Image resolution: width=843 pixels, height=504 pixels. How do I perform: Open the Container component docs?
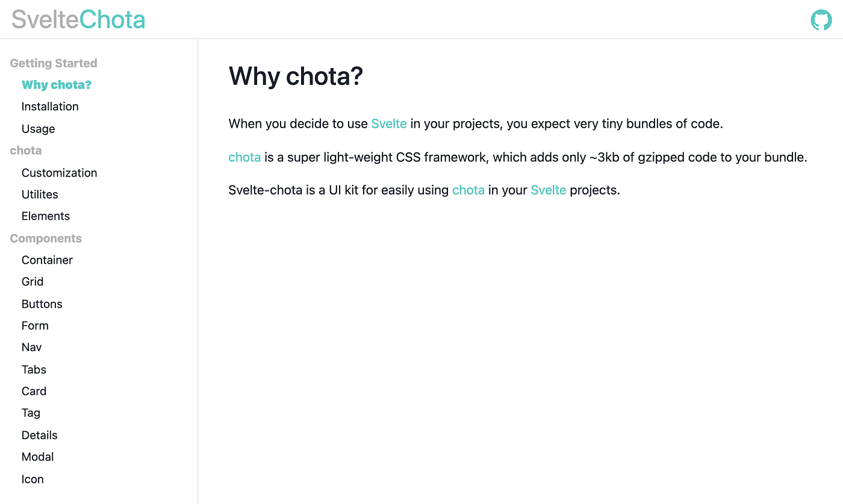point(47,260)
